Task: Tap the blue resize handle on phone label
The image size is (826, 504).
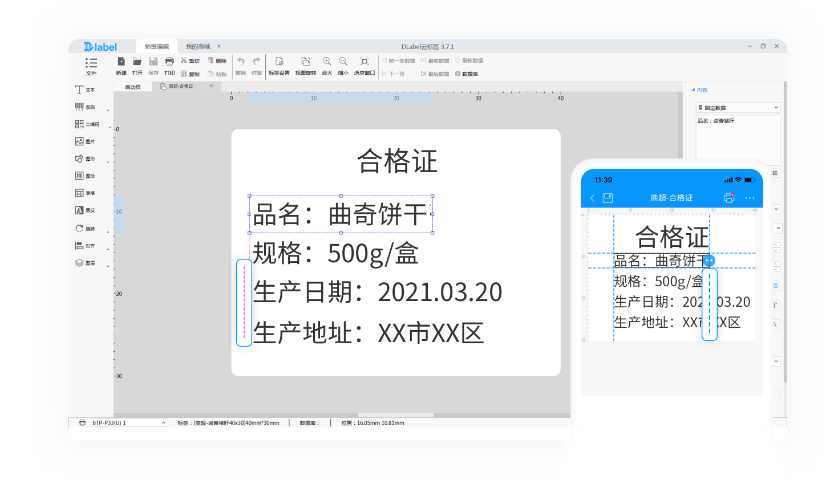Action: tap(709, 261)
